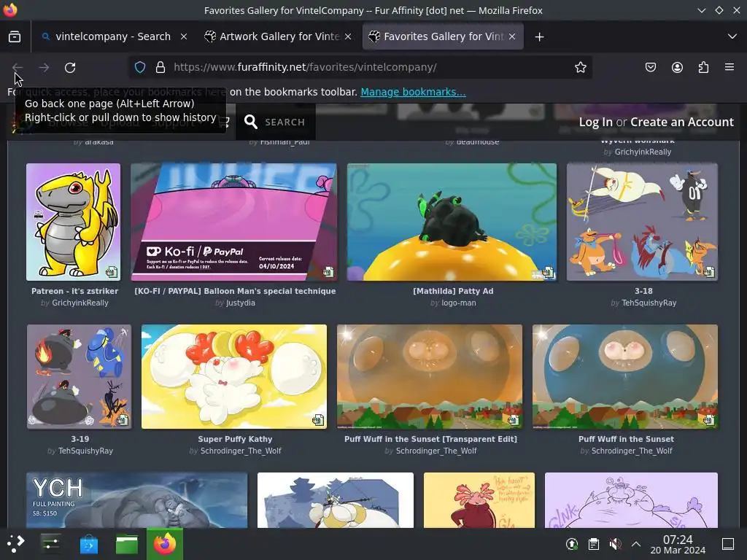This screenshot has height=560, width=747.
Task: Open Puff Wuff Transparent Edit thumbnail
Action: coord(430,377)
